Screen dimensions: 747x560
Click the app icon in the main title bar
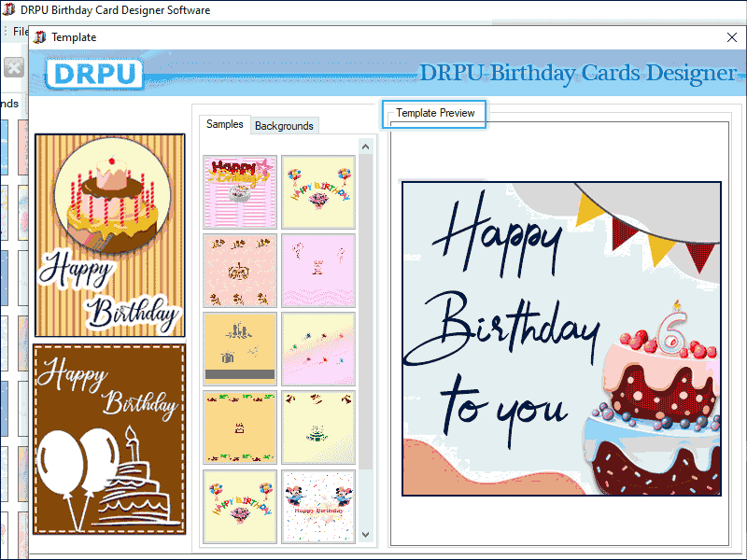pyautogui.click(x=9, y=9)
